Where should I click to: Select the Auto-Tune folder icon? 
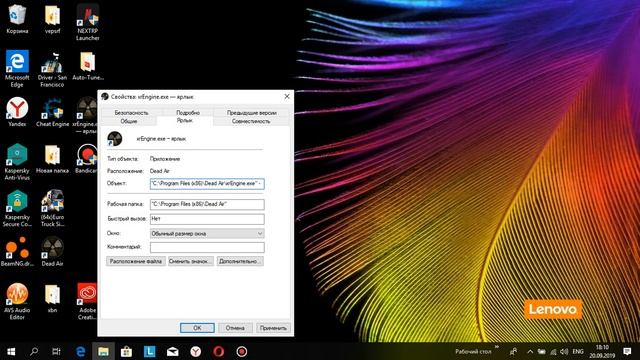click(x=87, y=65)
